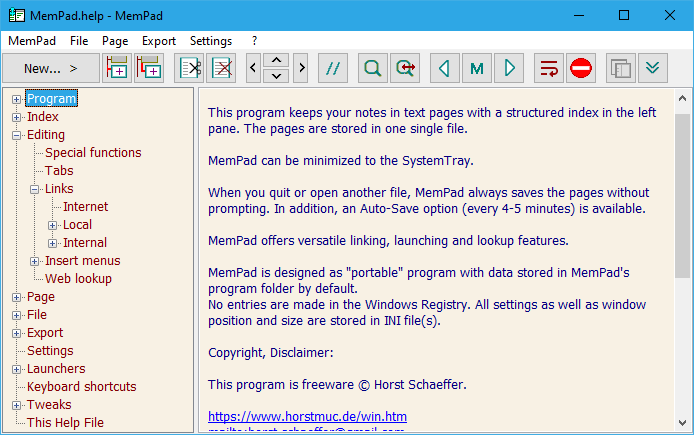
Task: Click the scrollbar up arrow
Action: pos(682,98)
